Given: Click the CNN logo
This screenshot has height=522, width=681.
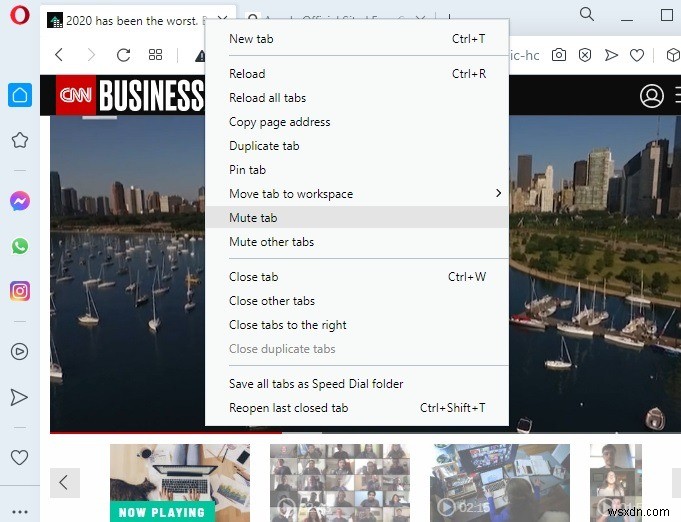Looking at the screenshot, I should click(76, 95).
